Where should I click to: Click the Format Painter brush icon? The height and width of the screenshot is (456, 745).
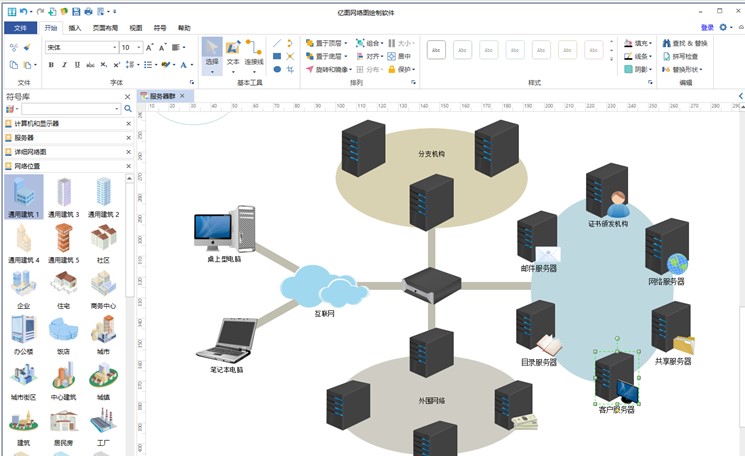click(27, 47)
